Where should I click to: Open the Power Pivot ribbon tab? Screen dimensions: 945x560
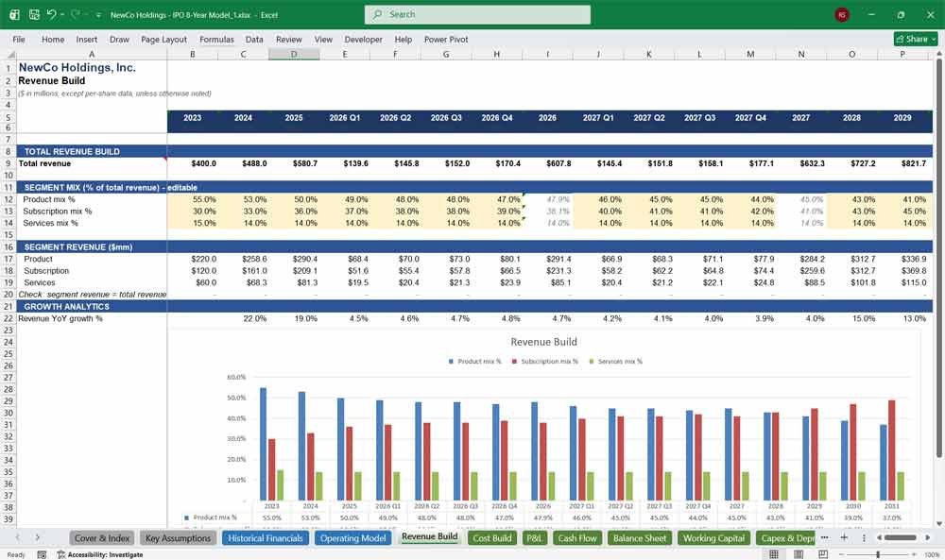[446, 39]
